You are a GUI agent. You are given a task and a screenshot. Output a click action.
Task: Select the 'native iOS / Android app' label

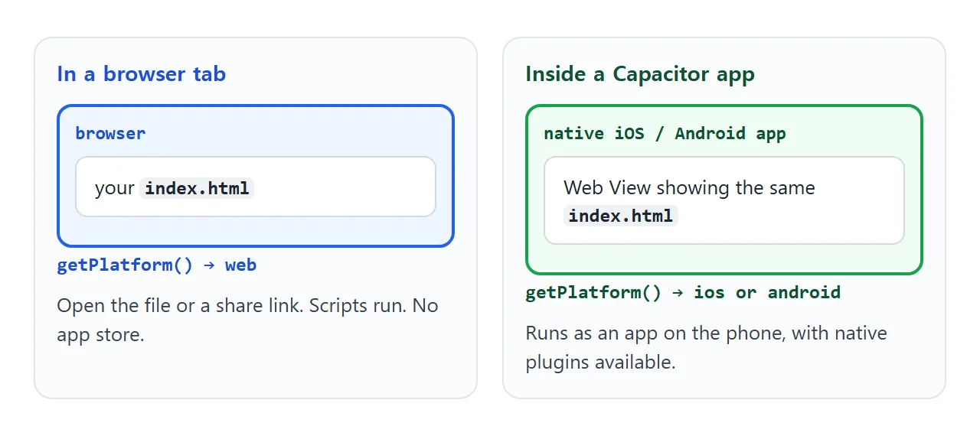(665, 133)
